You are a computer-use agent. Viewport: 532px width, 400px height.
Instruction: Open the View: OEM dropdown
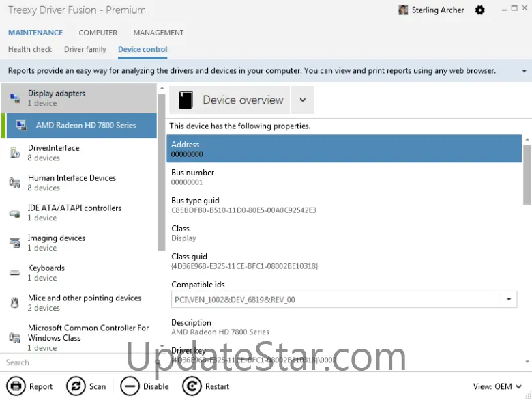coord(497,386)
